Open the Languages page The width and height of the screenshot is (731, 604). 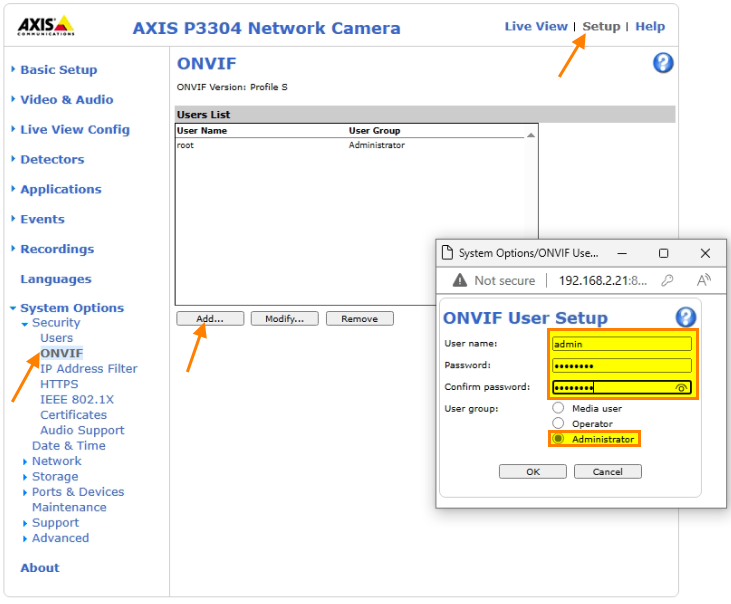tap(56, 279)
